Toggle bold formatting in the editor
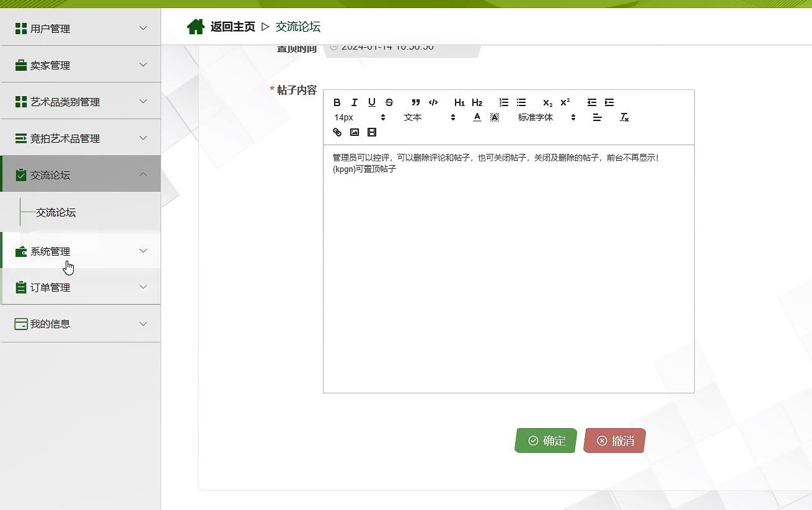812x510 pixels. 337,102
